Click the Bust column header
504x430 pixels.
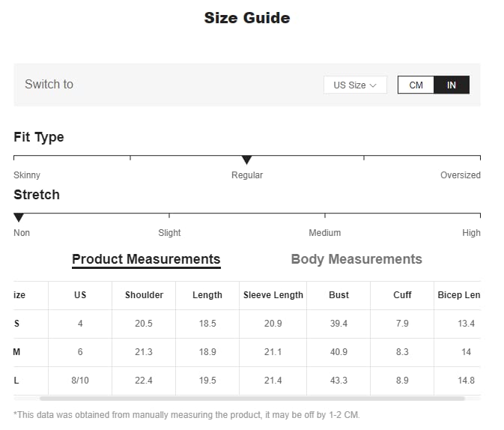[338, 295]
